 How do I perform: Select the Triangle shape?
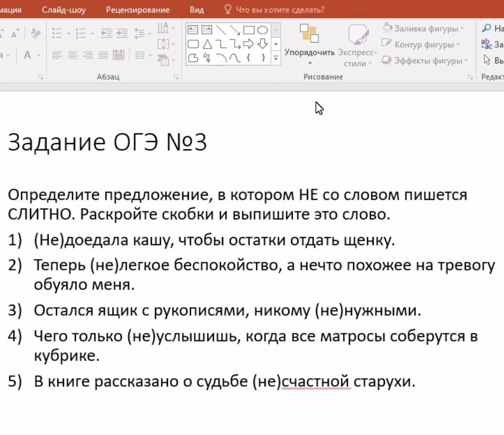[x=207, y=44]
